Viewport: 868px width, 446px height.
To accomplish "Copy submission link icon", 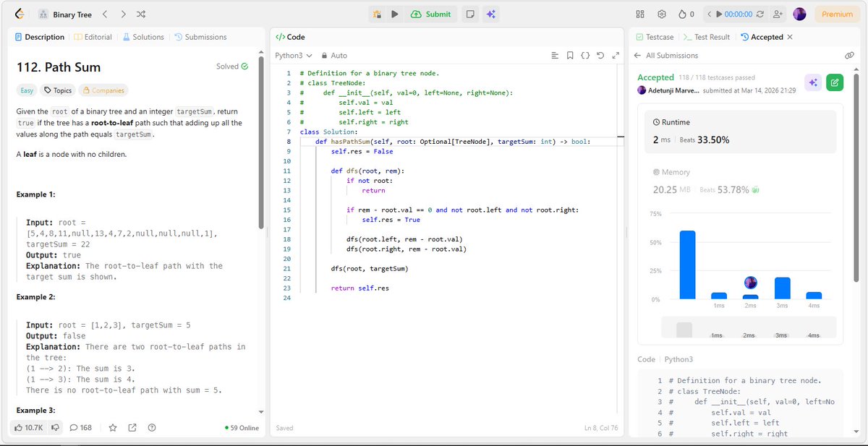I will 849,55.
